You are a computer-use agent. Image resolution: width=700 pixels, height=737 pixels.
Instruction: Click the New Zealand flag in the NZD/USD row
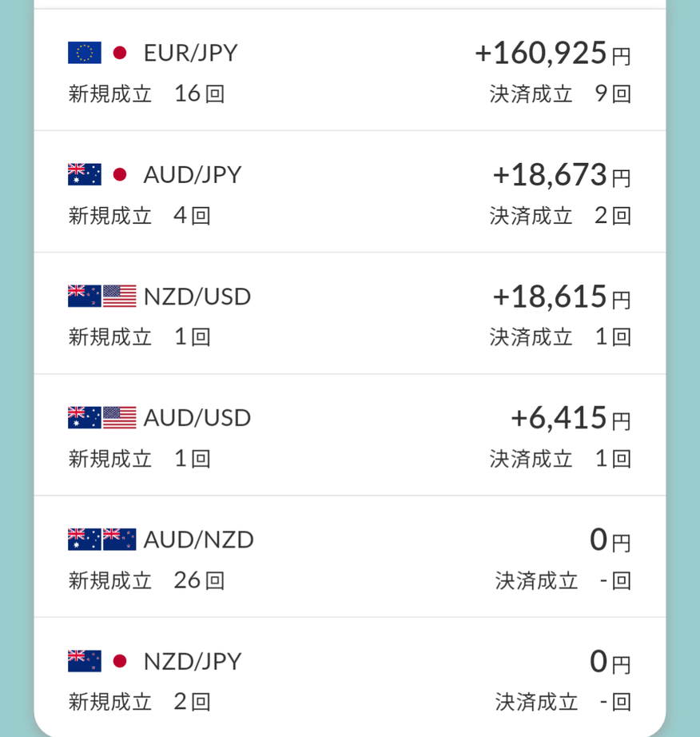[x=85, y=297]
